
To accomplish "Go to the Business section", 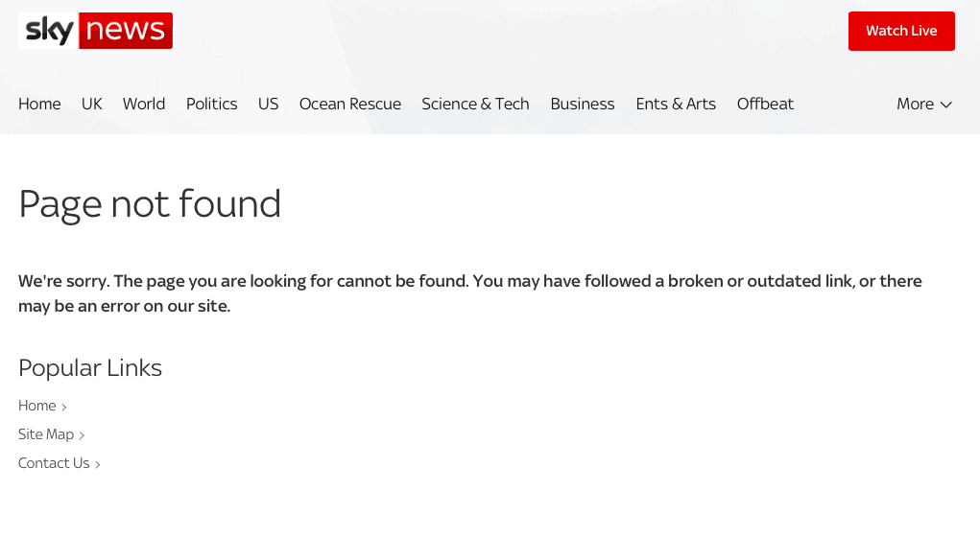I will click(583, 104).
